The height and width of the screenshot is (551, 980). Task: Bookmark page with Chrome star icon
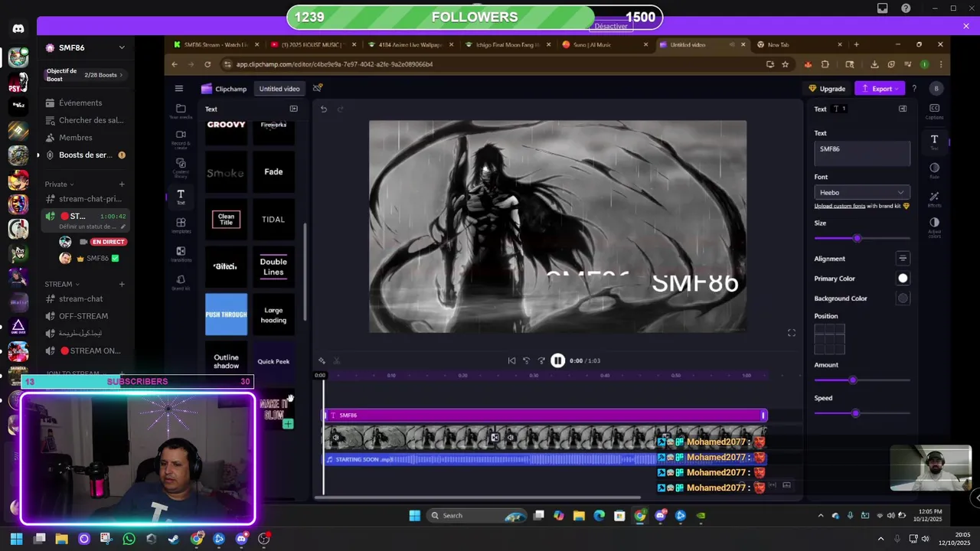[x=785, y=64]
